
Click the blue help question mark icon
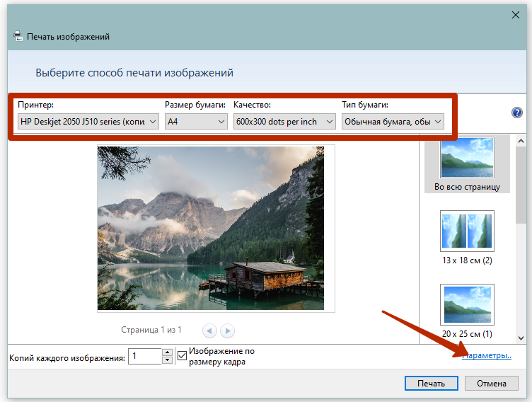(x=516, y=113)
